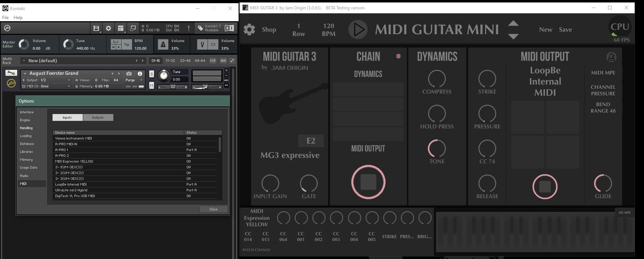Click the 4D MPE button

(x=625, y=212)
